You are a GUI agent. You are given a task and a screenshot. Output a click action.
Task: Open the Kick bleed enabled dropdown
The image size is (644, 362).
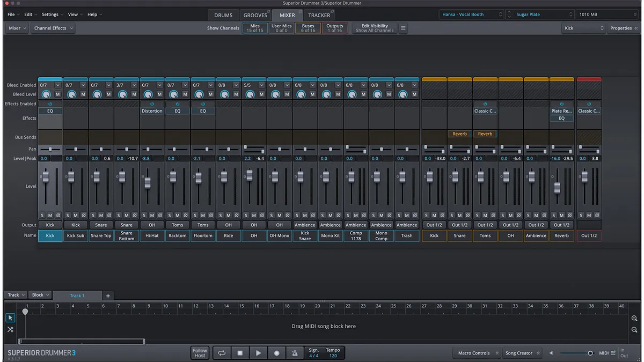(x=57, y=85)
